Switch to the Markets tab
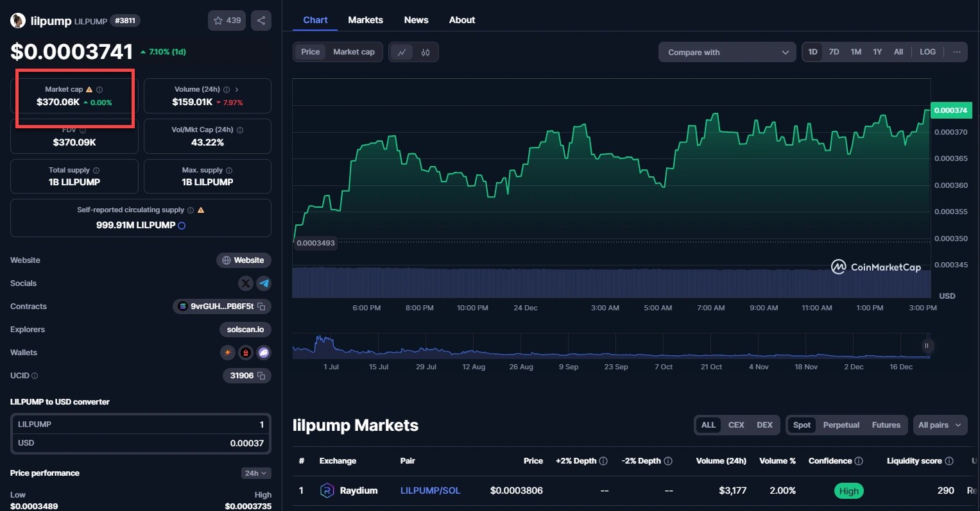The width and height of the screenshot is (980, 511). (x=365, y=20)
